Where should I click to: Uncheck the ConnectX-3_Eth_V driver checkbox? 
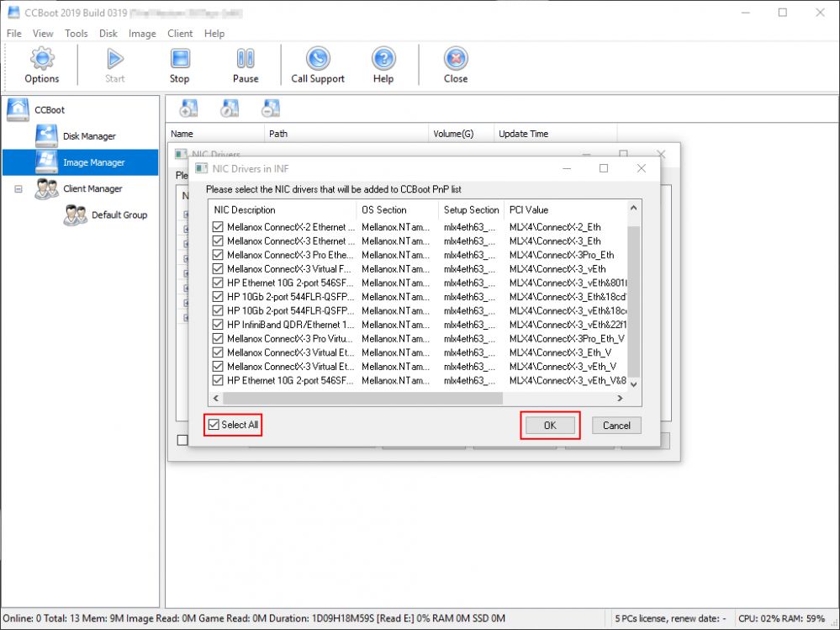coord(218,352)
